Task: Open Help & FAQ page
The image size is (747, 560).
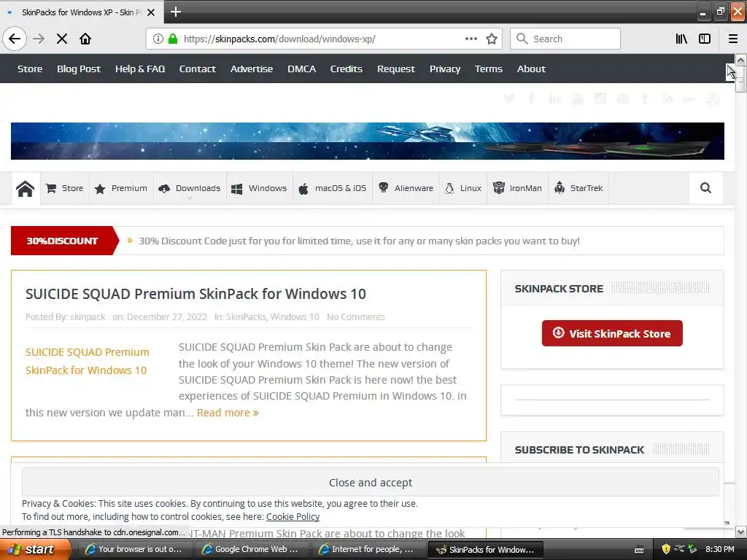Action: tap(140, 69)
